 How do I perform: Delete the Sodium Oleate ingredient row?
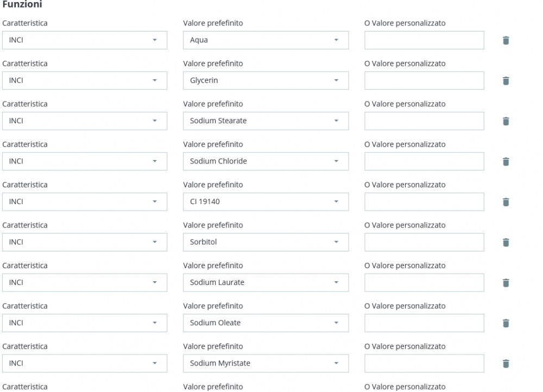point(505,323)
